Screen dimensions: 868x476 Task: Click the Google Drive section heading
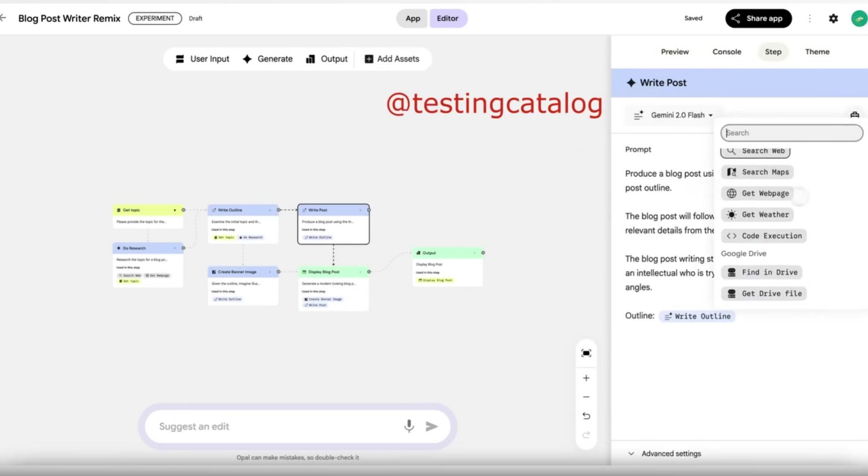click(744, 254)
